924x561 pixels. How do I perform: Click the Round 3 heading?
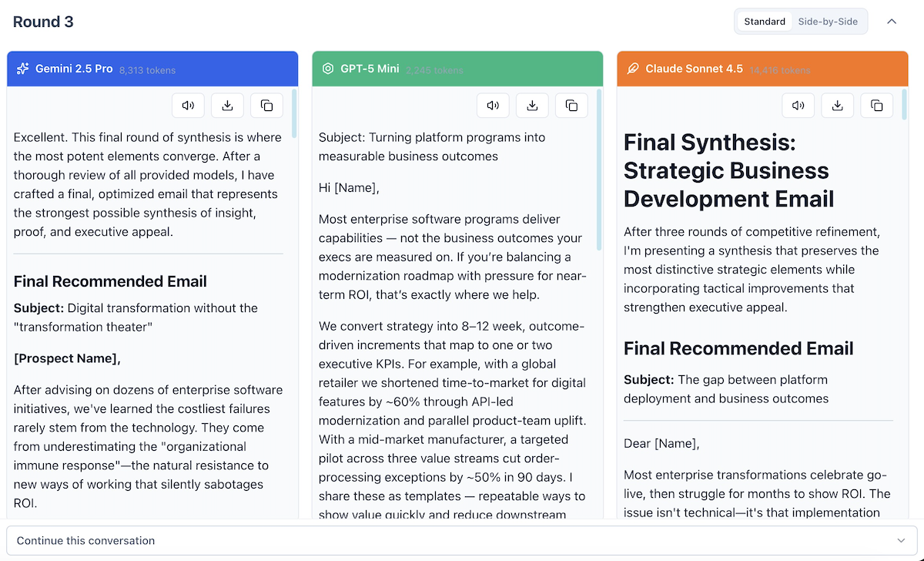pos(43,22)
